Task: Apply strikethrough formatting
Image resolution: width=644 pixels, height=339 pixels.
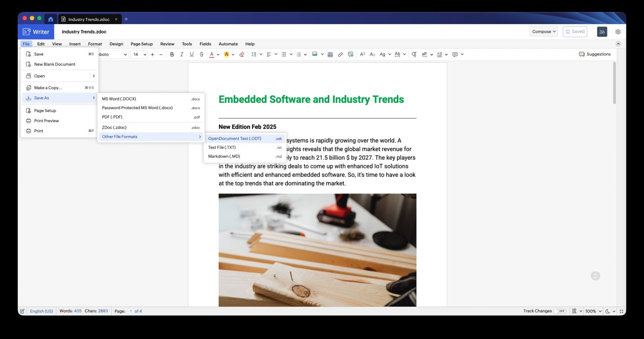Action: pos(202,54)
